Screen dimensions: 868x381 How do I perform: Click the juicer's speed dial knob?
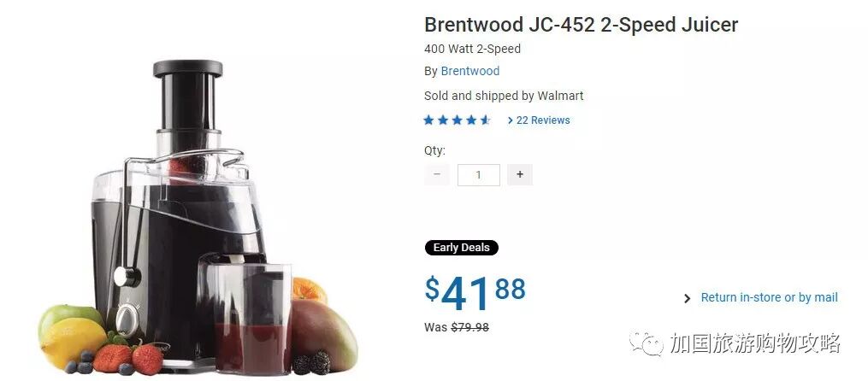pyautogui.click(x=128, y=319)
